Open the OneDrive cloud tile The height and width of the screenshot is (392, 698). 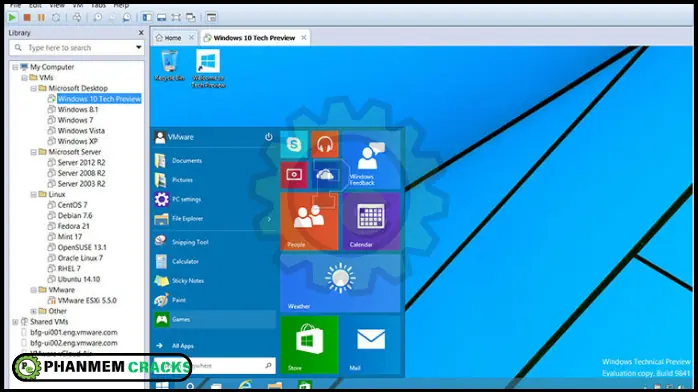[x=325, y=175]
